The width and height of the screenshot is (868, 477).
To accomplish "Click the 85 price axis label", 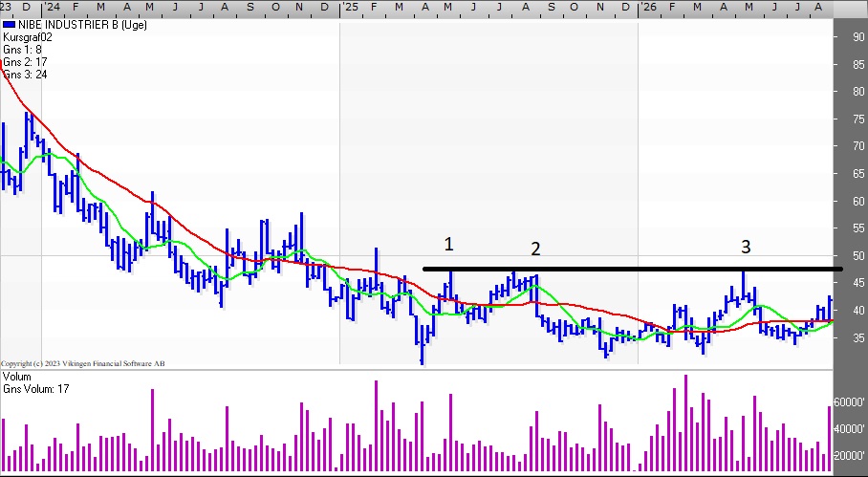I will point(858,65).
